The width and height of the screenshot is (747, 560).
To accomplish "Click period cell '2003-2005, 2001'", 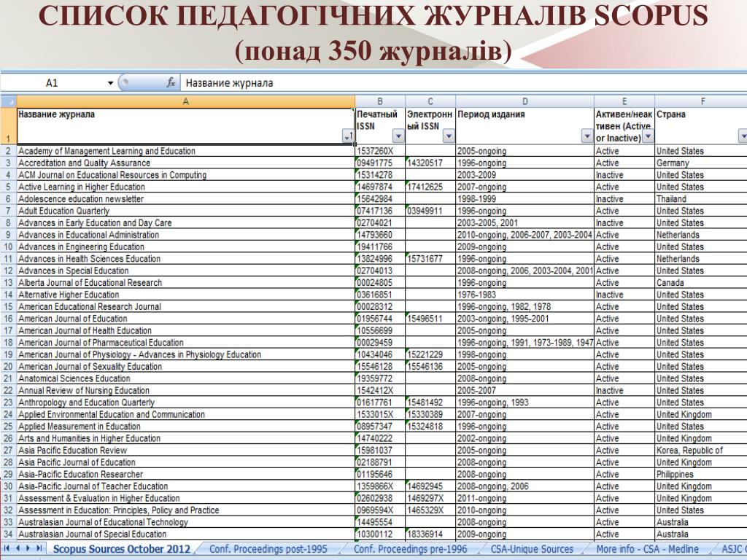I will point(525,223).
